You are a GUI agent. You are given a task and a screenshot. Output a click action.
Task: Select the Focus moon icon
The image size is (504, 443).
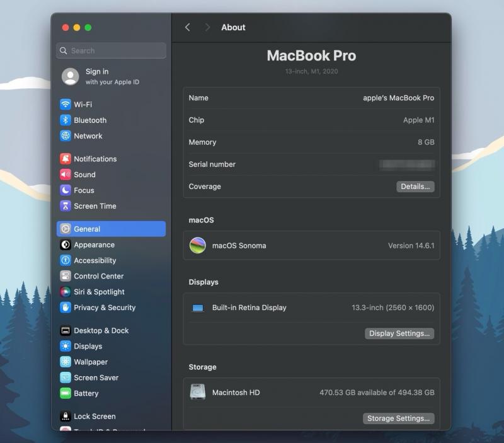click(x=66, y=190)
